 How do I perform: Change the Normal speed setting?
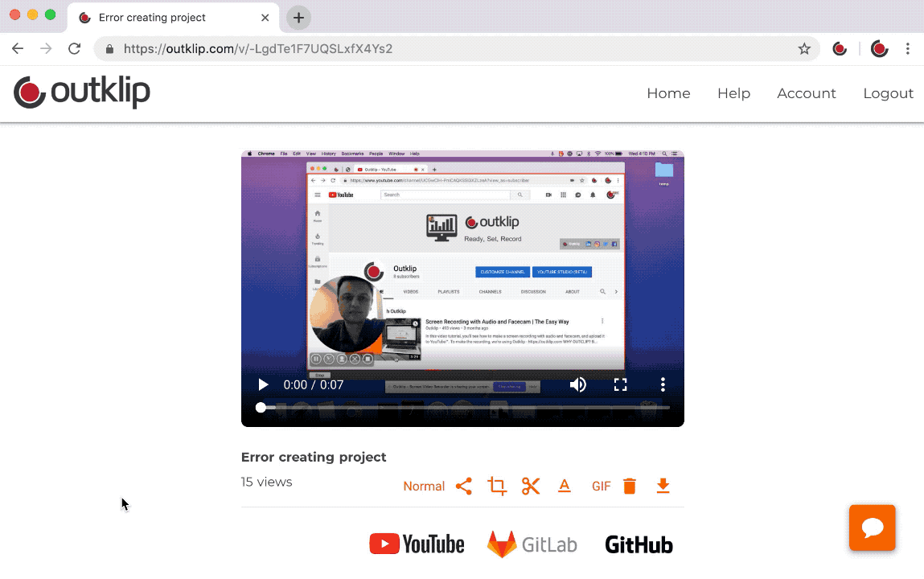coord(424,486)
